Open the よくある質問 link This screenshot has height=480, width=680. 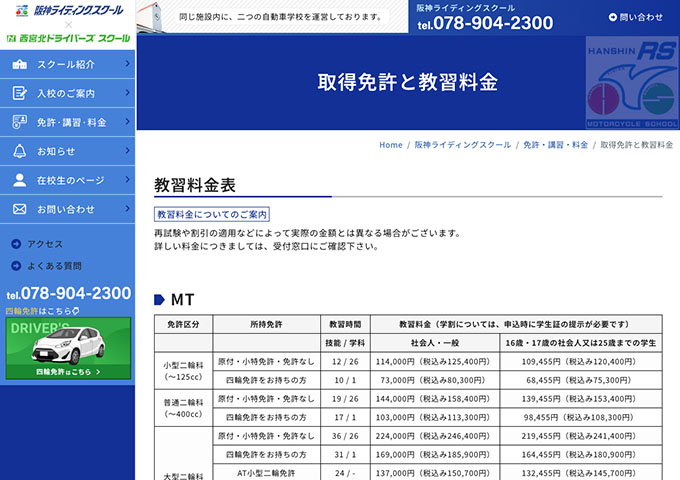(x=54, y=266)
